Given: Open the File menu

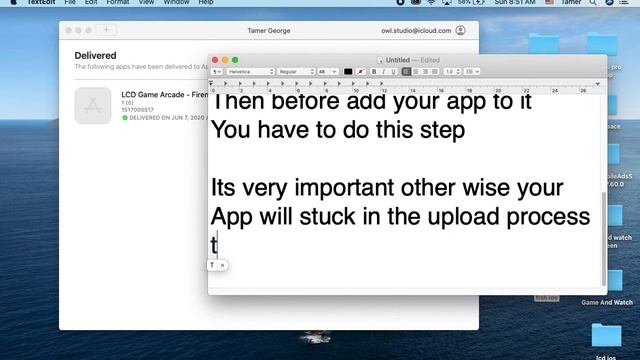Looking at the screenshot, I should [70, 2].
